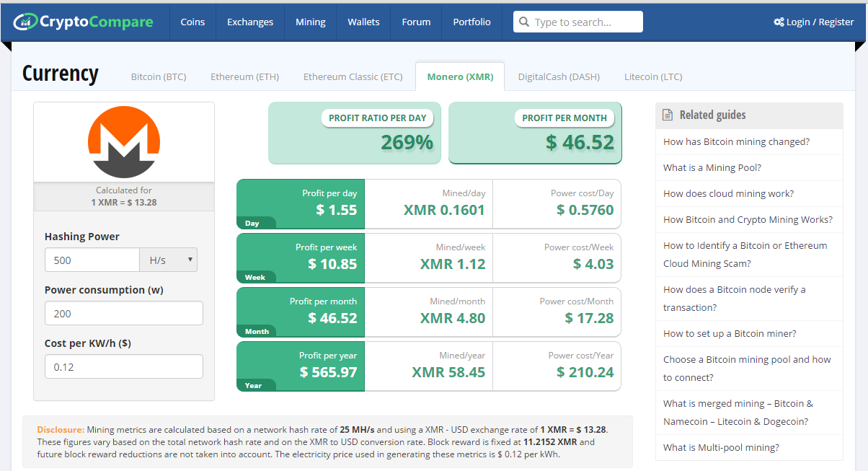Click the Power consumption input field
Viewport: 868px width, 471px height.
pos(124,313)
